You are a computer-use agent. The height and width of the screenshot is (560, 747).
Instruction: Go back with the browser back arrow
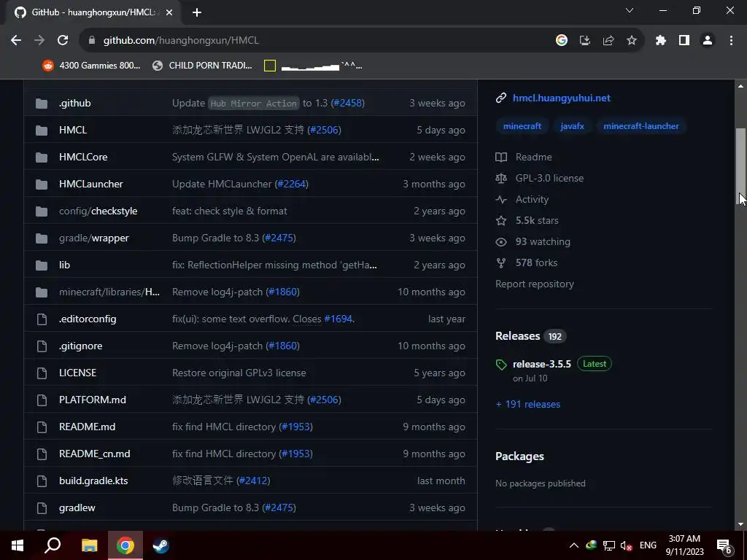(x=16, y=41)
